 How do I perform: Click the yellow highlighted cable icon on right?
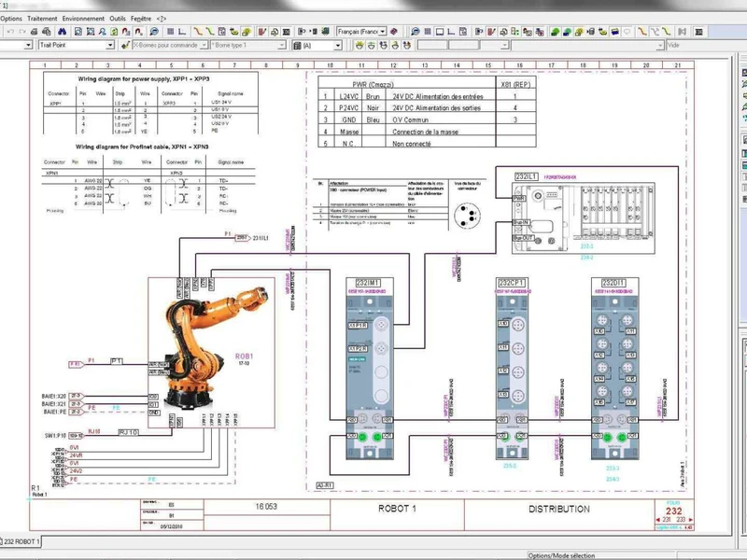click(579, 32)
